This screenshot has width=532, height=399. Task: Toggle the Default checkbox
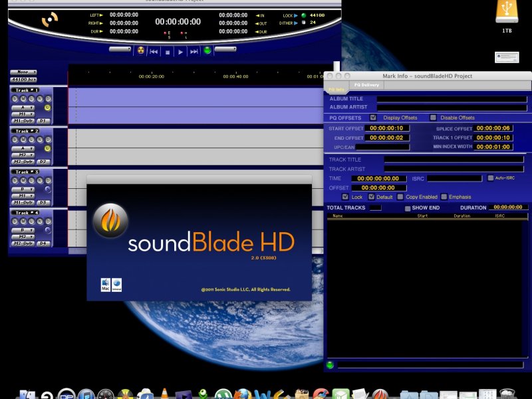click(372, 197)
